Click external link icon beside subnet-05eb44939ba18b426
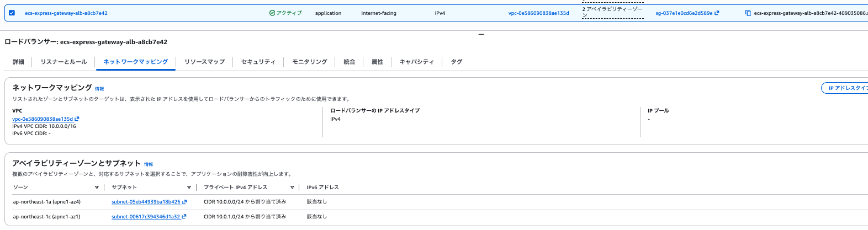The height and width of the screenshot is (230, 868). click(184, 202)
